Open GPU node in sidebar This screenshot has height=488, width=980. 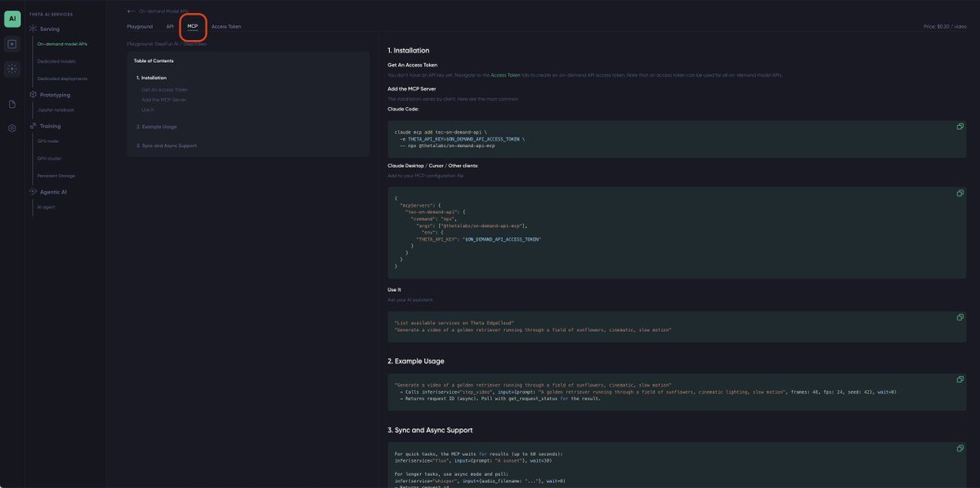tap(48, 141)
